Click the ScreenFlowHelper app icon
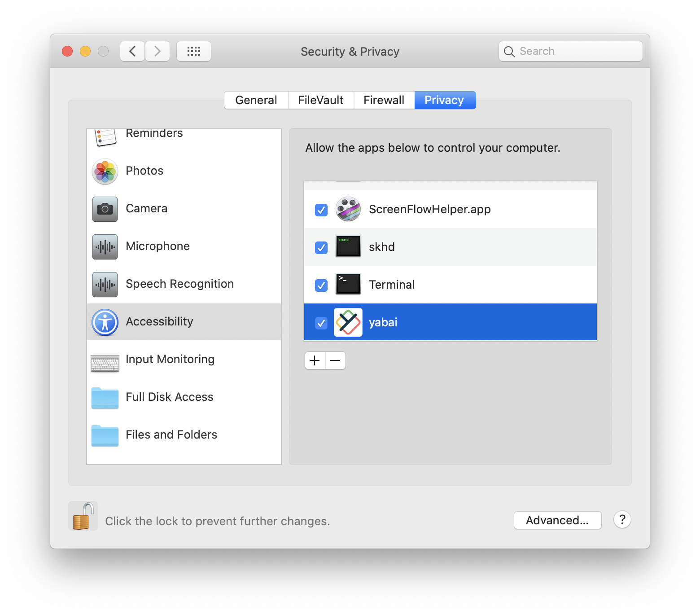 (348, 209)
